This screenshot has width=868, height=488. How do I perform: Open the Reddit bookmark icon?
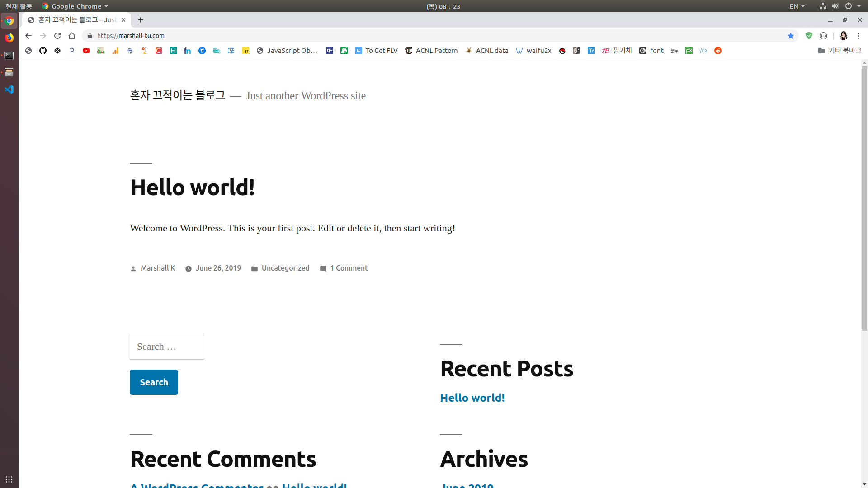click(x=718, y=51)
